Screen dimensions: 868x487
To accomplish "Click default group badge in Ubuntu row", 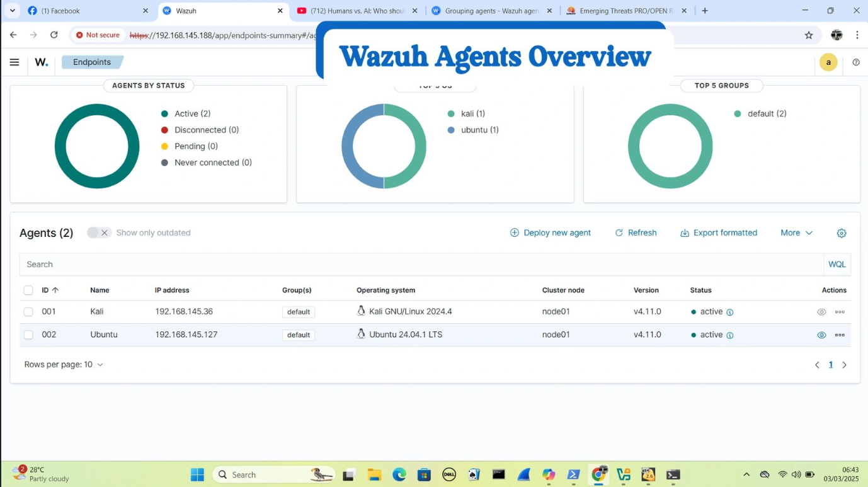I will pyautogui.click(x=299, y=335).
